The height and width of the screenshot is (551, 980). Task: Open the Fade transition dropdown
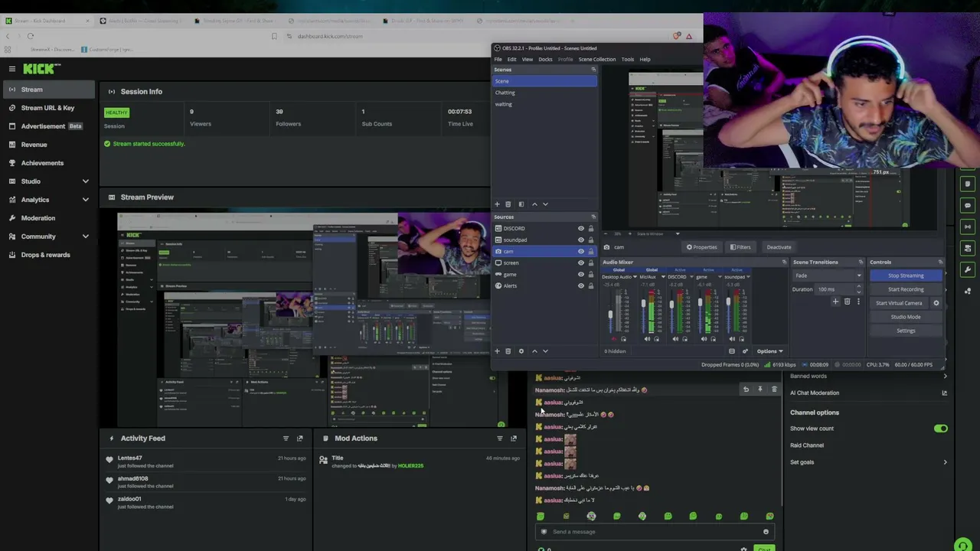click(x=828, y=275)
